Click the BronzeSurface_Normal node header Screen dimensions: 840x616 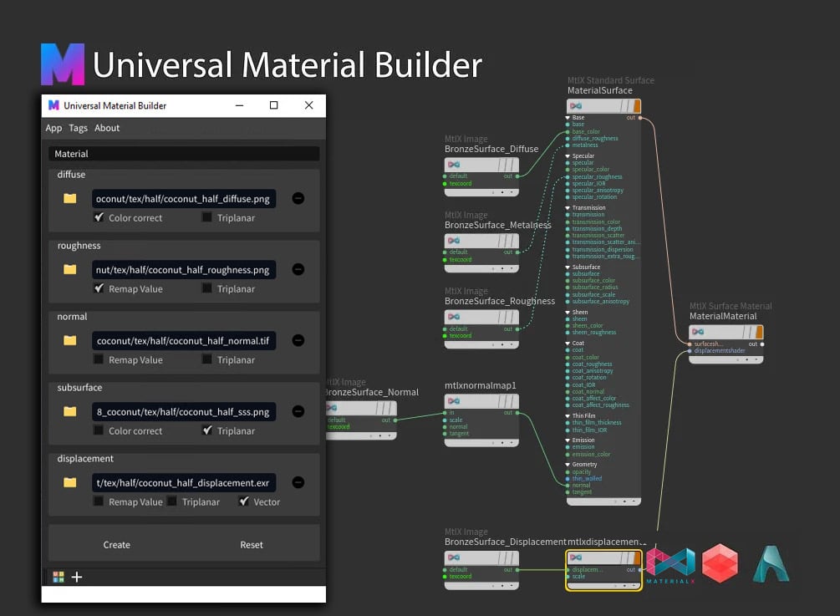361,408
